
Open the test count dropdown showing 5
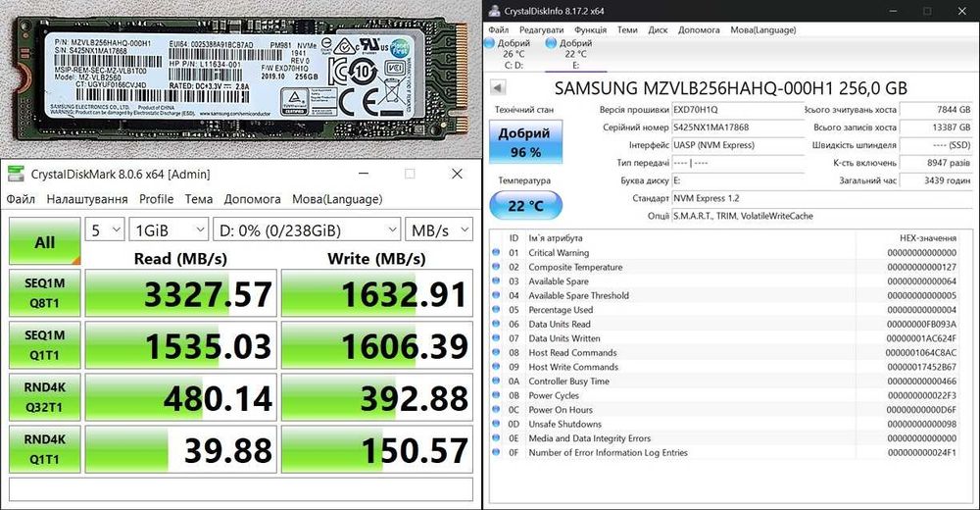[105, 230]
